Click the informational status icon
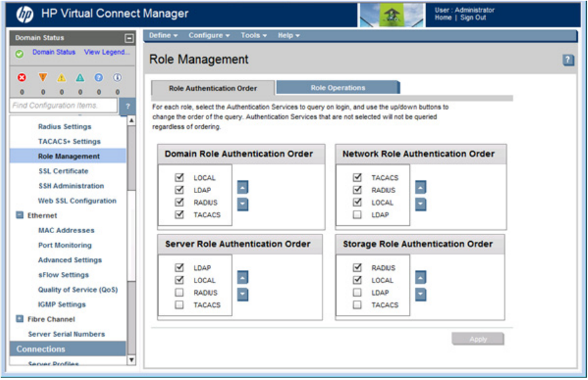Viewport: 588px width, 380px height. click(117, 77)
